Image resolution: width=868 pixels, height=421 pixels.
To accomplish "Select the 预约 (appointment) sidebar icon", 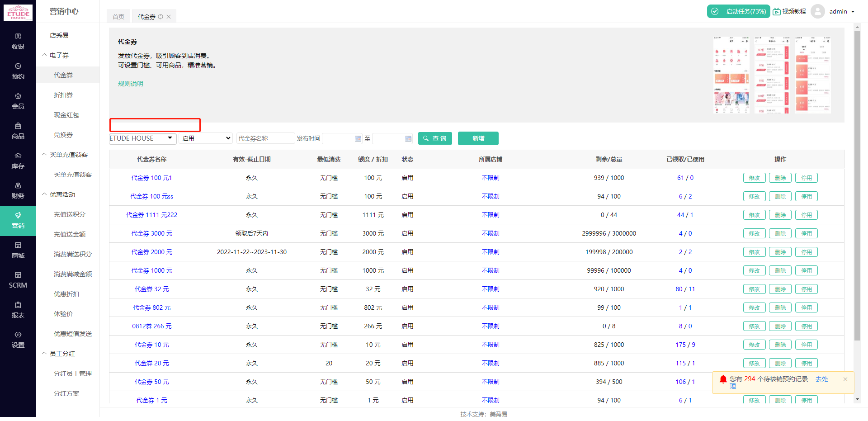I will click(18, 71).
